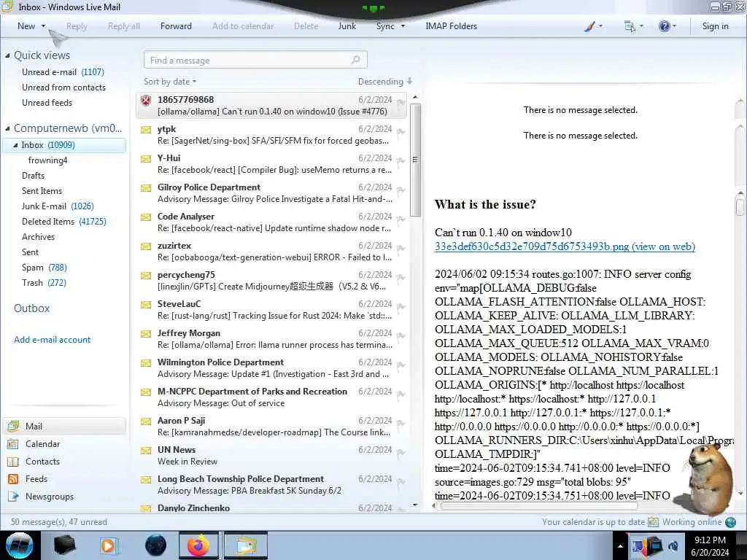Toggle Descending sort order
The height and width of the screenshot is (560, 747).
385,82
